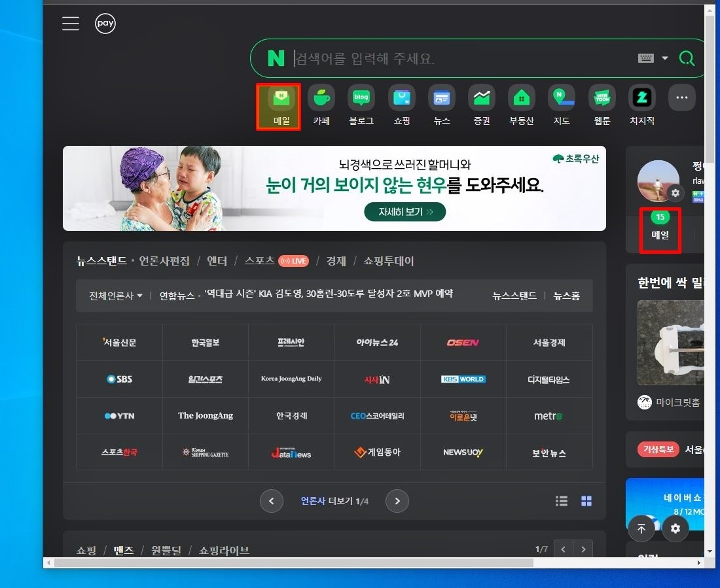Click the horizontal scrollbar at window bottom
The height and width of the screenshot is (588, 720).
pyautogui.click(x=294, y=562)
